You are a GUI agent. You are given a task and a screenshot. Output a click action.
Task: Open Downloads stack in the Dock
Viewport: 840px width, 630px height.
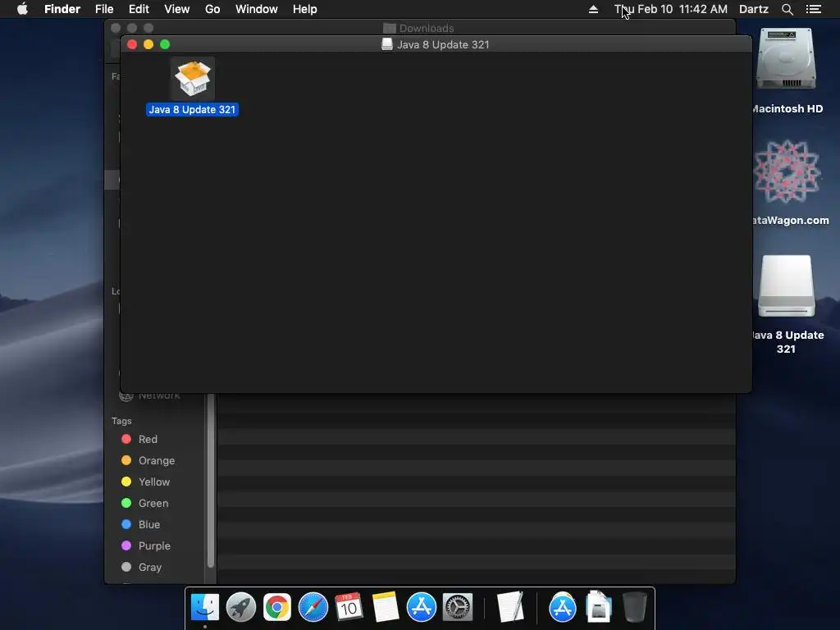tap(598, 607)
